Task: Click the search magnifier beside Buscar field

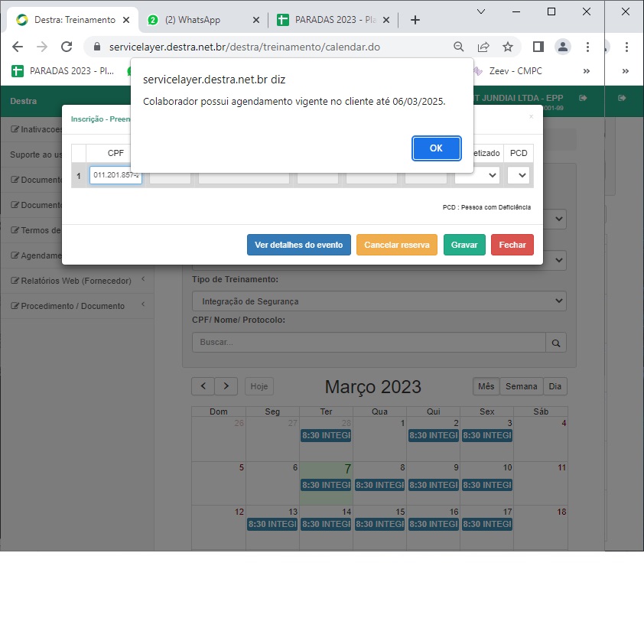Action: pos(555,343)
